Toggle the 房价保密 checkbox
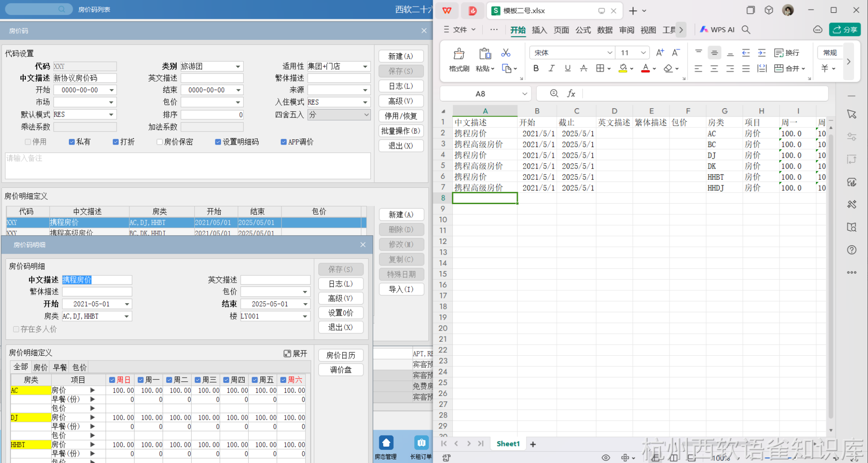The height and width of the screenshot is (463, 868). click(160, 142)
